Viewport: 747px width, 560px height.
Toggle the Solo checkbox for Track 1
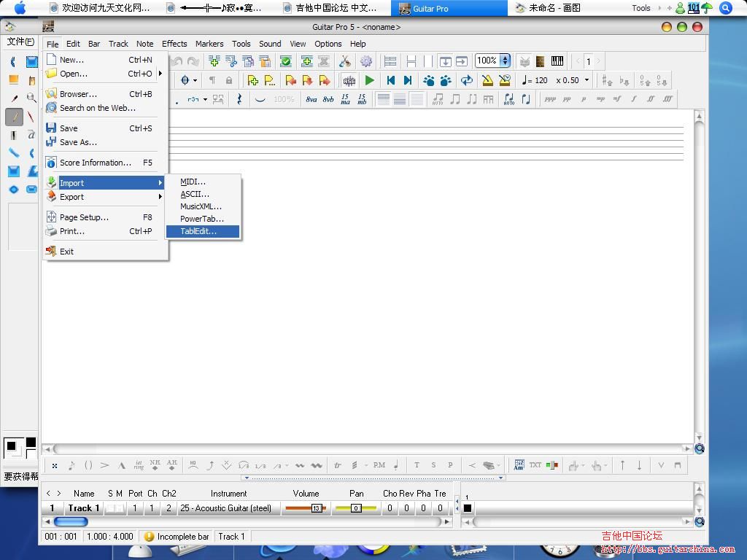[111, 508]
